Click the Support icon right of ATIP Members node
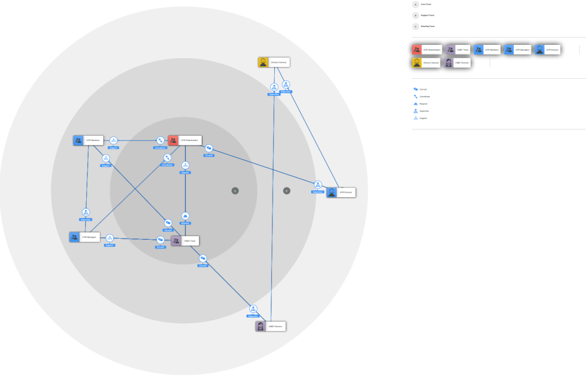 point(113,140)
